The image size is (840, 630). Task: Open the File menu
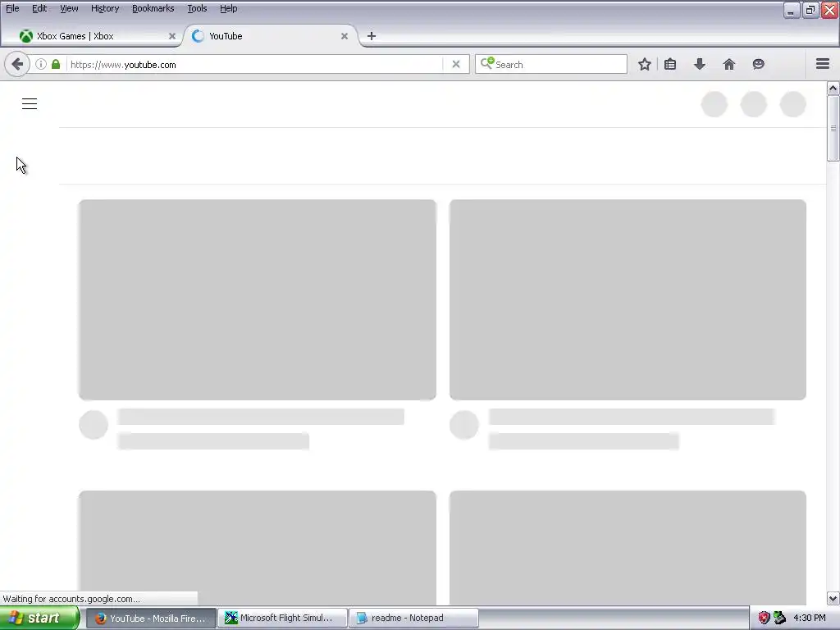coord(12,8)
